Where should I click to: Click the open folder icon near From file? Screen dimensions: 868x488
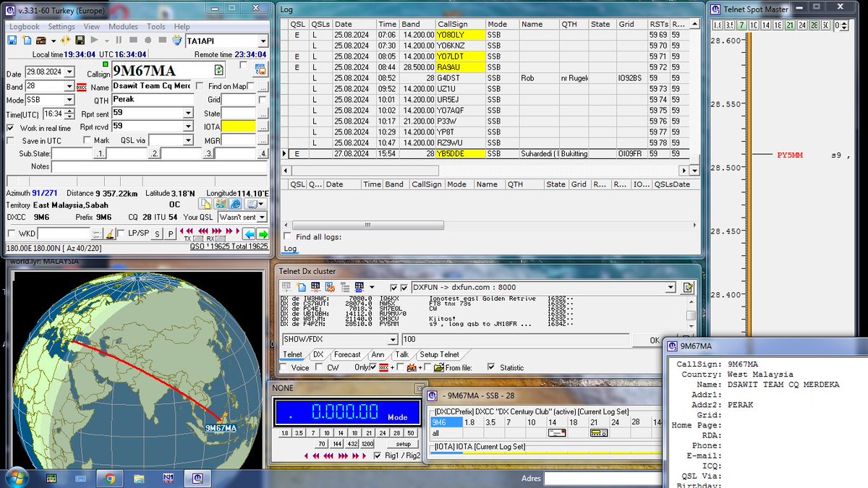pyautogui.click(x=440, y=367)
